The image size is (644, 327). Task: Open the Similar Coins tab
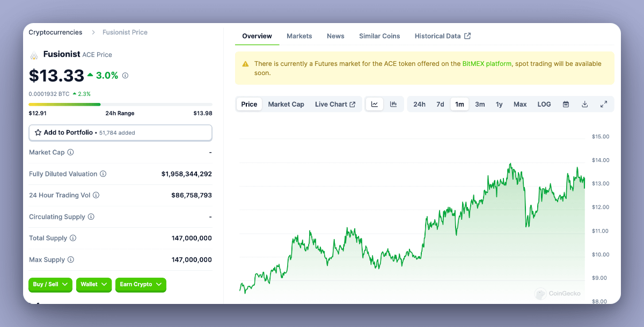(379, 36)
